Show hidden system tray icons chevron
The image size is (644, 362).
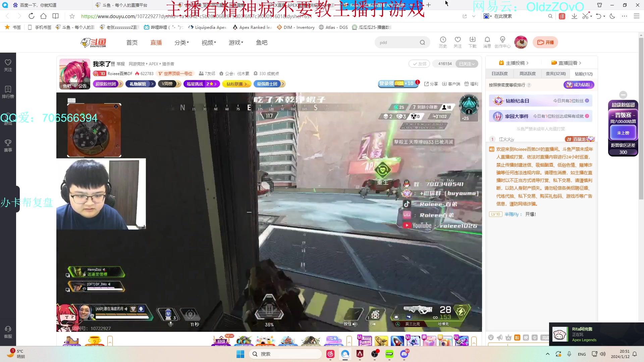click(x=548, y=354)
